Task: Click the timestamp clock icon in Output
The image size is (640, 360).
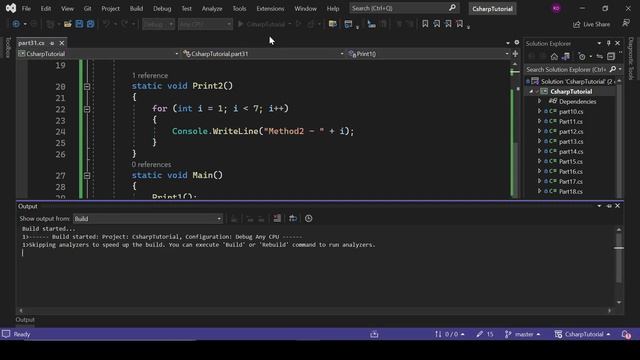Action: [x=309, y=218]
